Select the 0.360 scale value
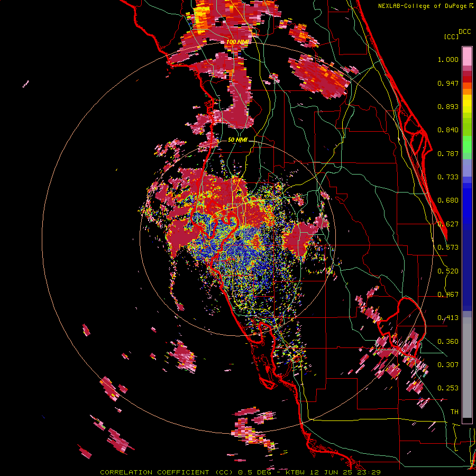476x476 pixels. (448, 342)
